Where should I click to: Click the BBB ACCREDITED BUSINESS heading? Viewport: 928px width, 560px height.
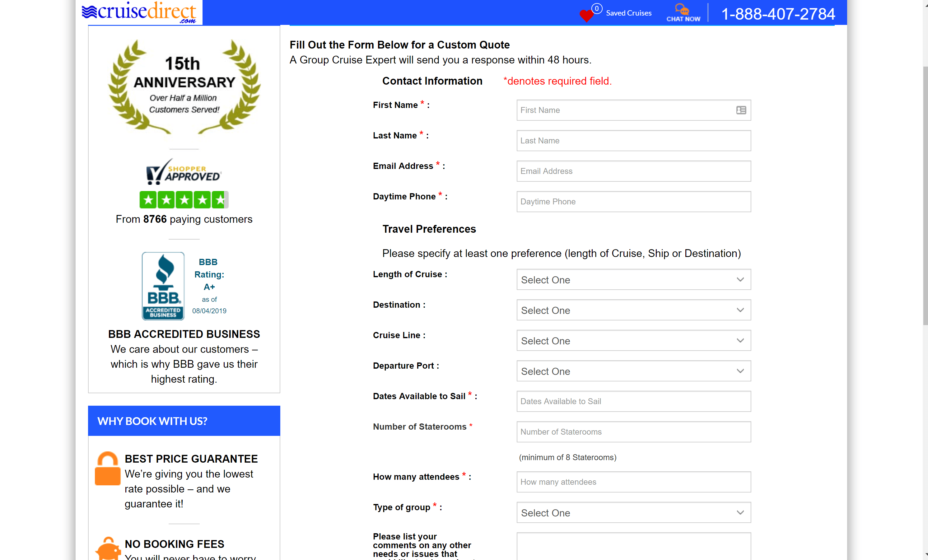pos(184,334)
